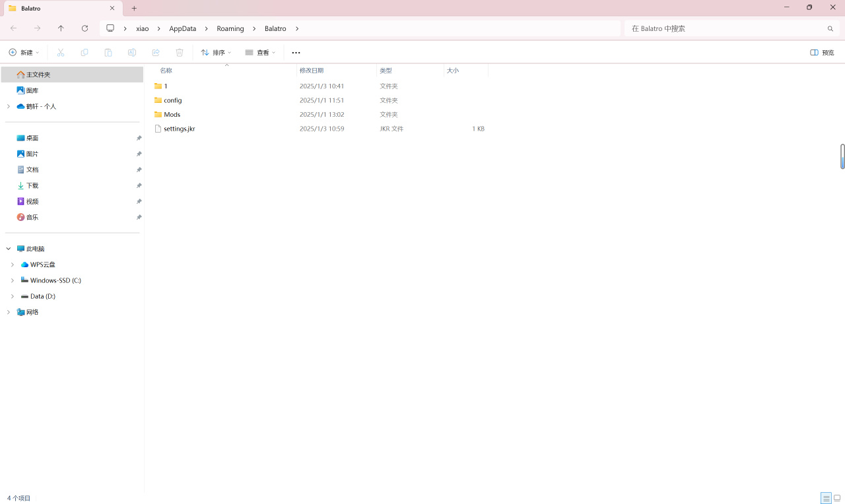Click chevron after Roaming in address bar
Viewport: 845px width, 504px height.
coord(254,28)
